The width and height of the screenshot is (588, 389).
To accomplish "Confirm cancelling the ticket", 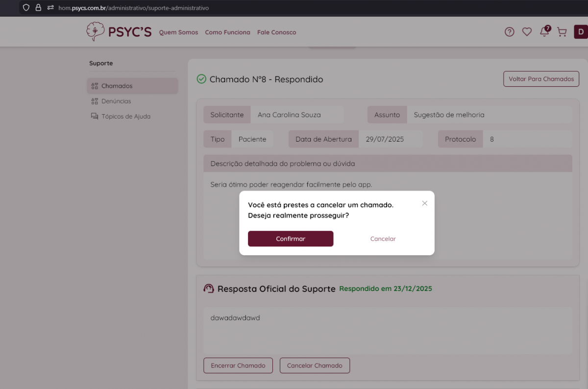I will pyautogui.click(x=291, y=239).
